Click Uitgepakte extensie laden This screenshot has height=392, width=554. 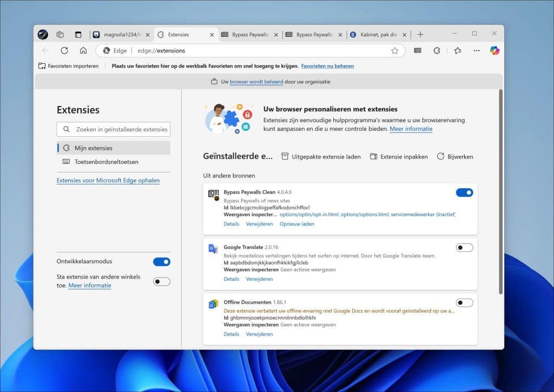point(321,156)
